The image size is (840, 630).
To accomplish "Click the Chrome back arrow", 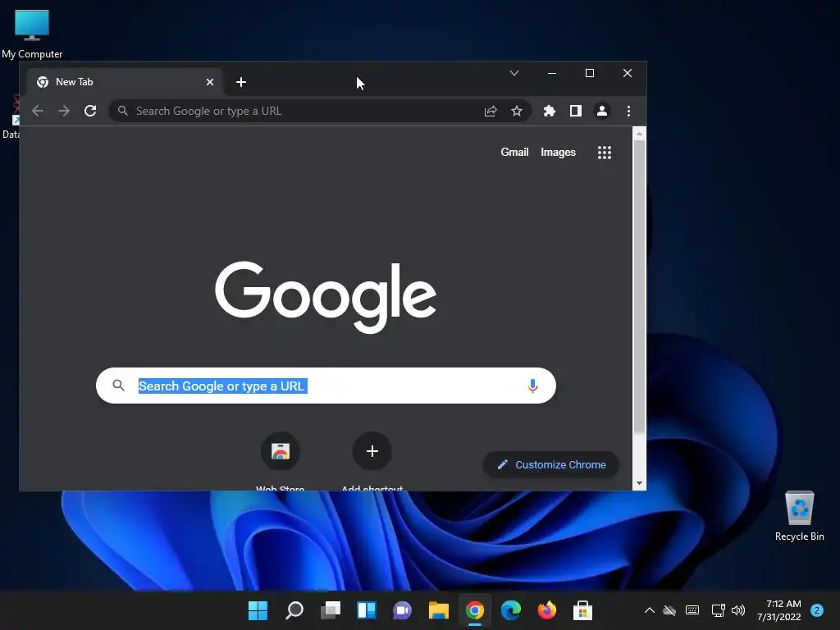I will tap(38, 111).
